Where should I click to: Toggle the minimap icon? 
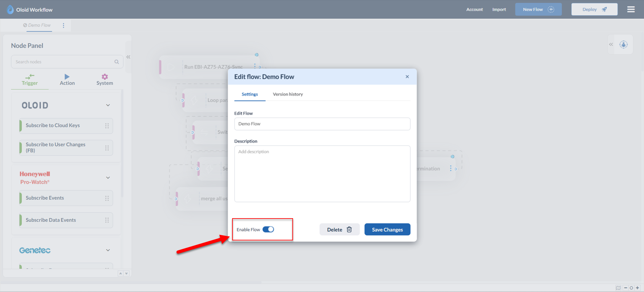coord(618,288)
